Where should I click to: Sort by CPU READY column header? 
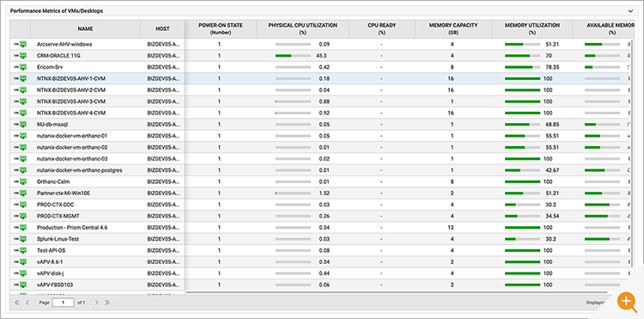[x=382, y=28]
